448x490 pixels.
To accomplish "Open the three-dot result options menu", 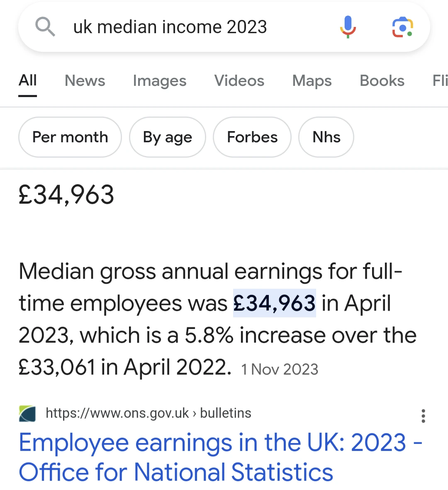I will click(424, 416).
